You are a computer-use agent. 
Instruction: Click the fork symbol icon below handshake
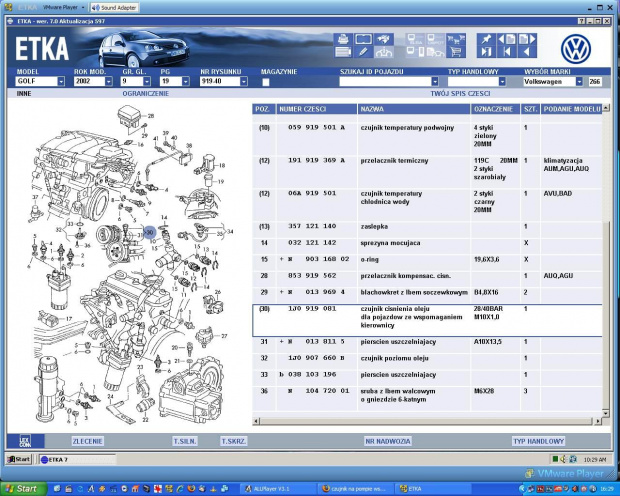pos(384,52)
